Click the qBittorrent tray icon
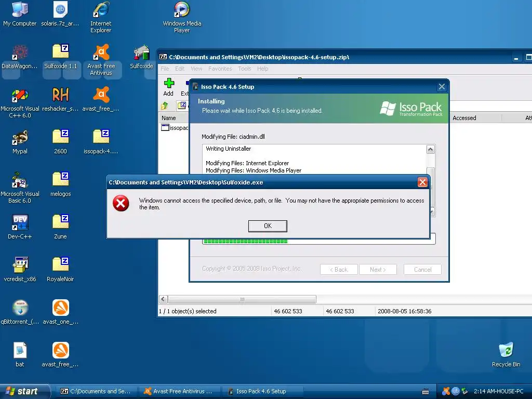 point(455,391)
